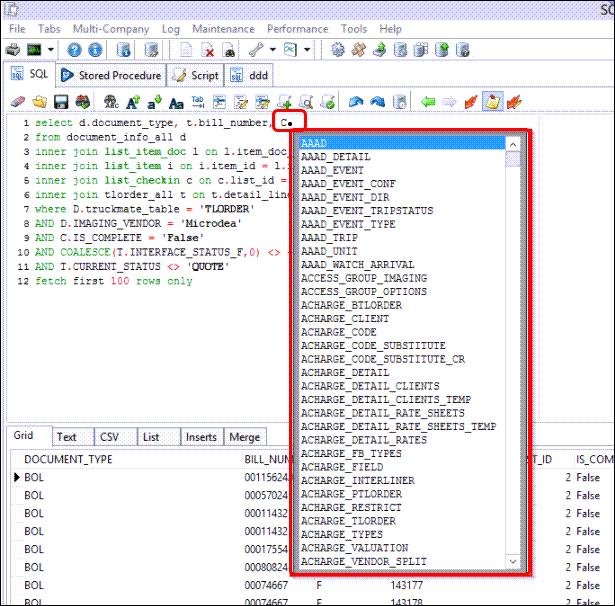Choose AAAD_EVENT_TYPE in the suggestion list
The width and height of the screenshot is (615, 606).
pos(347,225)
